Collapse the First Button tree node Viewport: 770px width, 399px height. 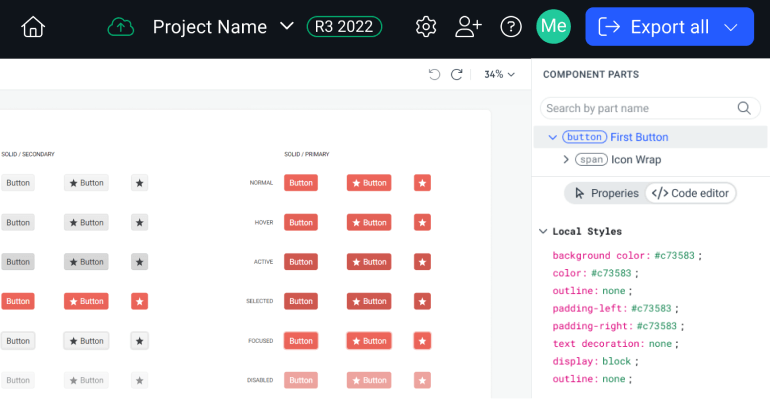point(552,137)
